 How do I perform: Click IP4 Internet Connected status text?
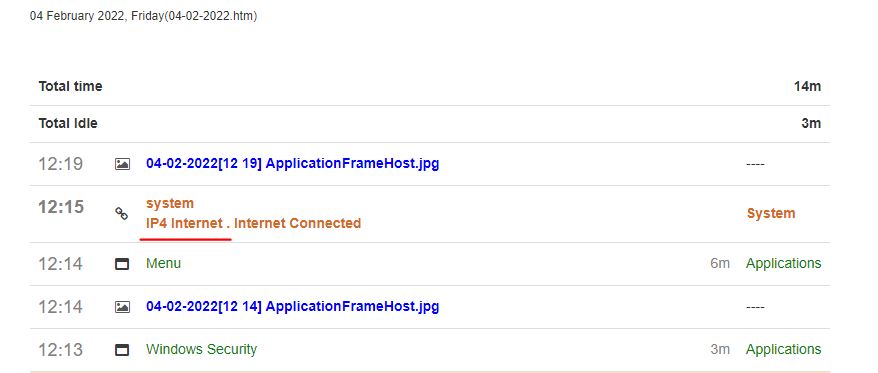pyautogui.click(x=253, y=223)
